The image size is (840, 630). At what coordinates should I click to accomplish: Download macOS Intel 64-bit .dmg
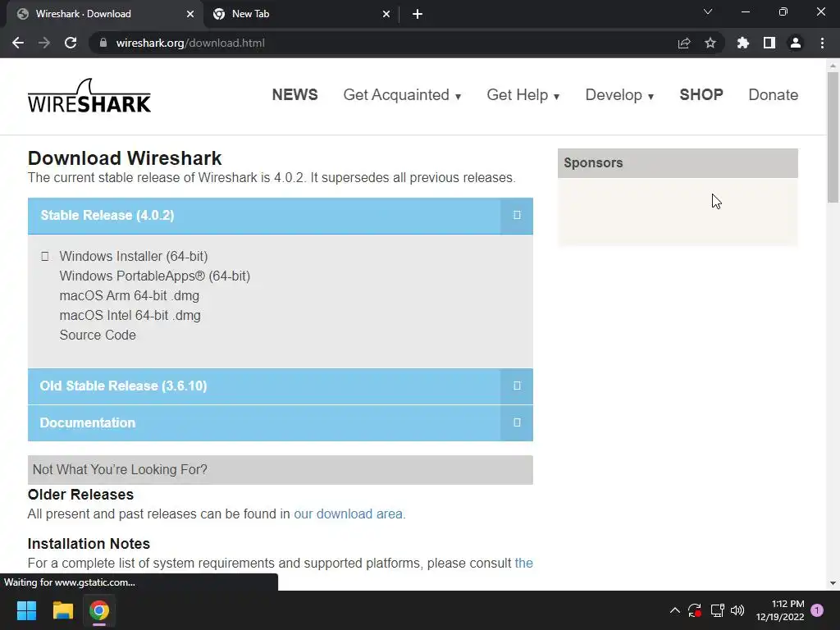pos(130,316)
